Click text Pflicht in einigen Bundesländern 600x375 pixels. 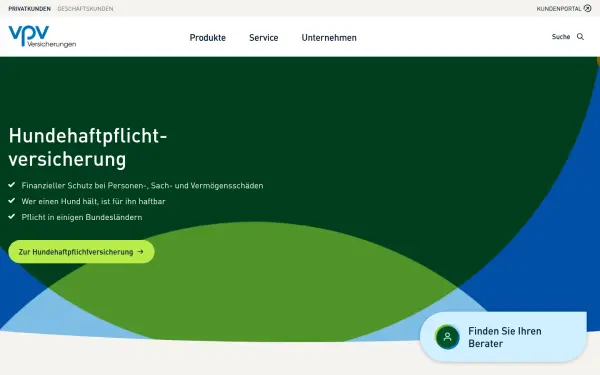coord(82,217)
